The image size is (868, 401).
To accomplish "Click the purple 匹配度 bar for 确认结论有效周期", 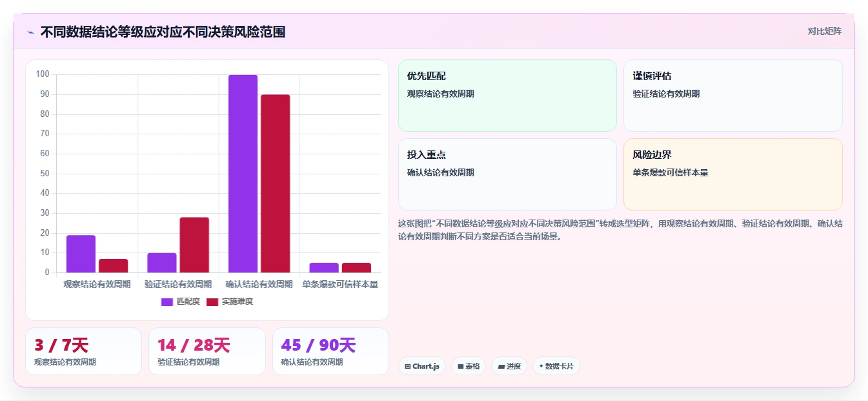I will [x=243, y=174].
